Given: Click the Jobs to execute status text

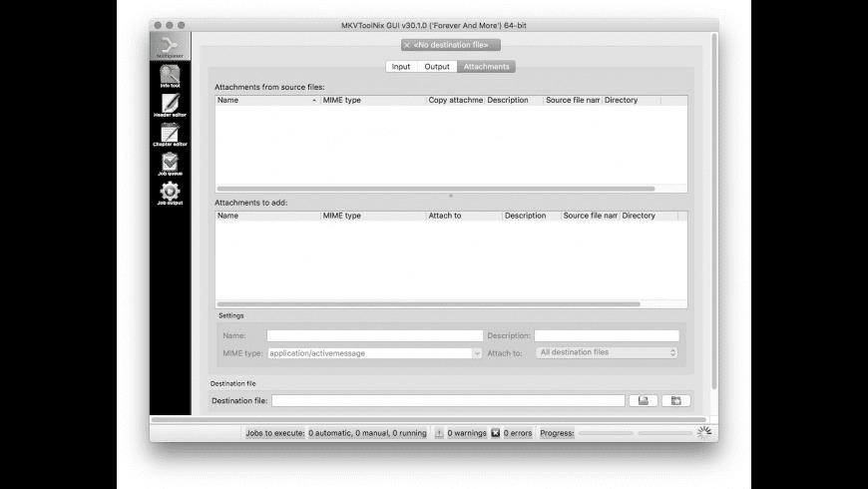Looking at the screenshot, I should coord(336,433).
